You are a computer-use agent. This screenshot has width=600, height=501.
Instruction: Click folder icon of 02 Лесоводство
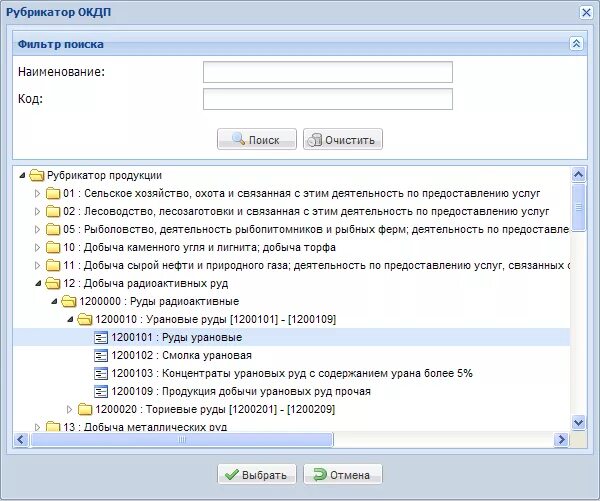point(53,211)
